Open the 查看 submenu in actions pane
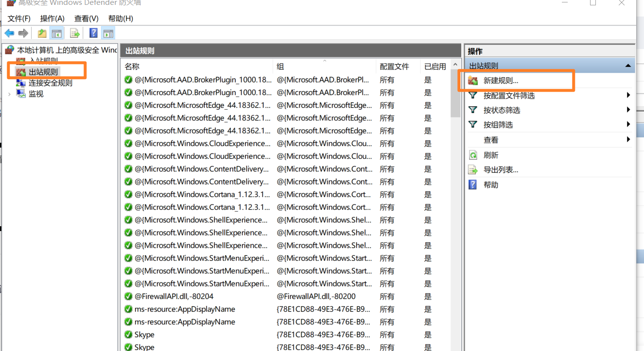The height and width of the screenshot is (351, 644). click(550, 140)
